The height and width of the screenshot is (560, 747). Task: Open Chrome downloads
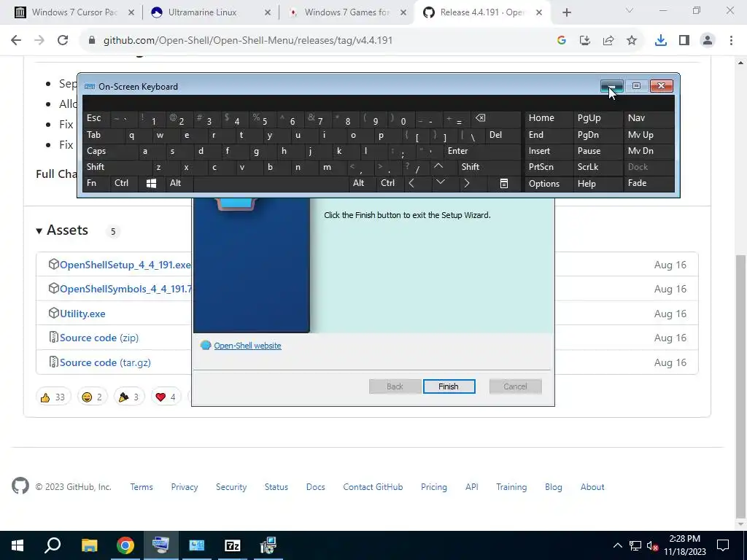click(661, 41)
